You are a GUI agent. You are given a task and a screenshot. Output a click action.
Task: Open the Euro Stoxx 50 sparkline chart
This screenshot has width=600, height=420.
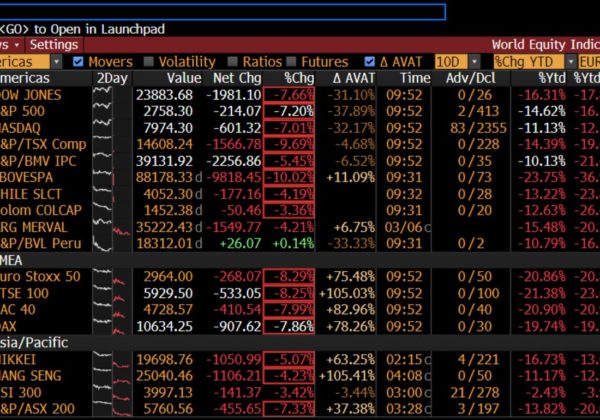coord(112,277)
